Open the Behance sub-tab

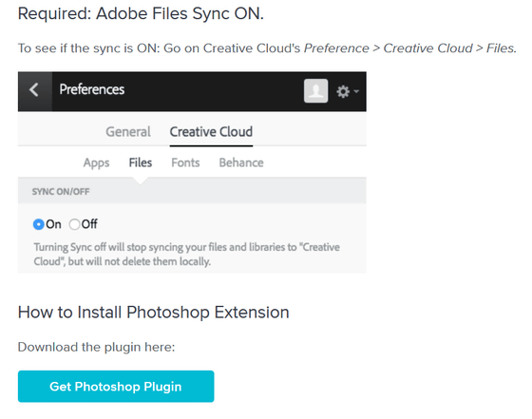pyautogui.click(x=241, y=162)
